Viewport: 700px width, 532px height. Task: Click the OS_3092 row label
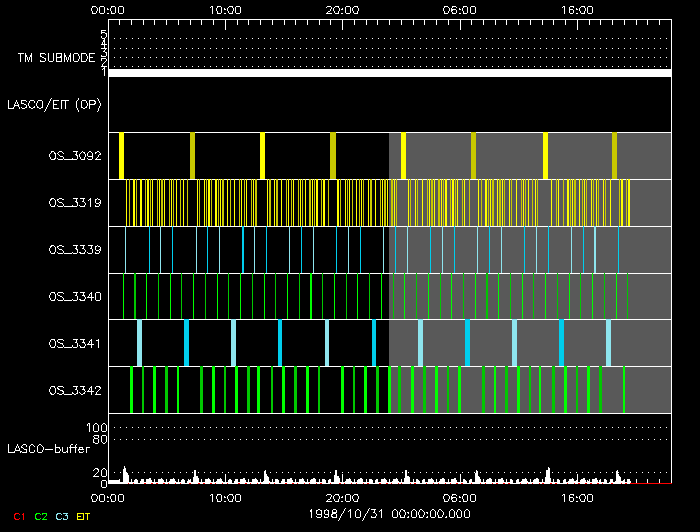[75, 155]
